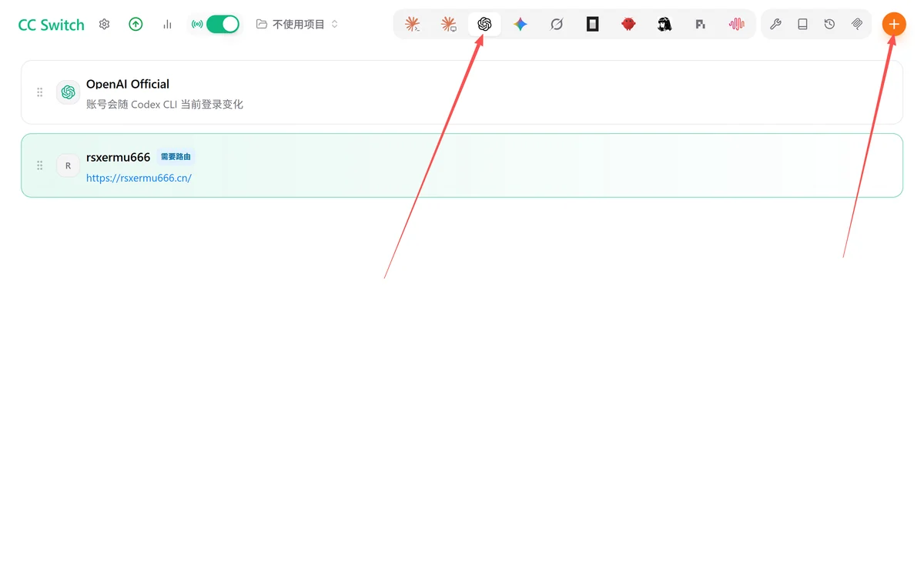924x581 pixels.
Task: Select the black square-frame app tab
Action: (x=592, y=25)
